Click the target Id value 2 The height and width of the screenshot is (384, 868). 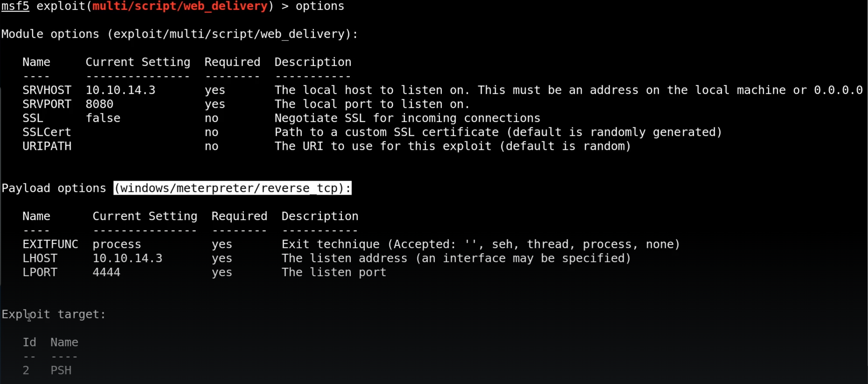pyautogui.click(x=26, y=370)
